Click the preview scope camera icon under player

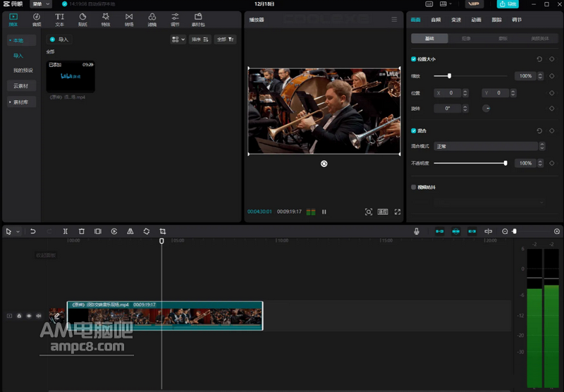[x=369, y=212]
